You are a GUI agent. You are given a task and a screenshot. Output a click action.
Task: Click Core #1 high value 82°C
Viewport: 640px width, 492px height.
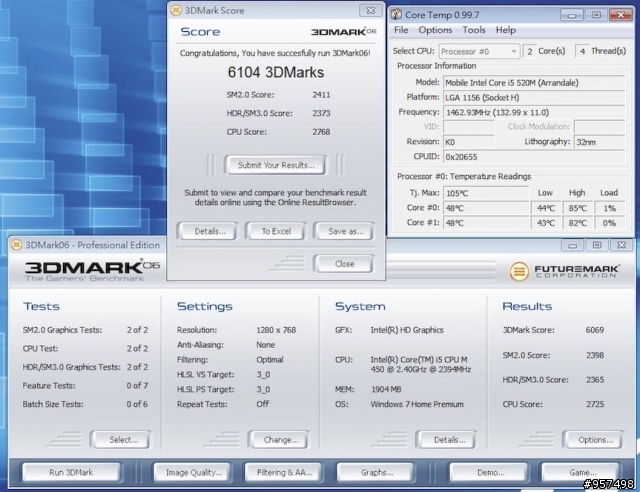[x=577, y=223]
